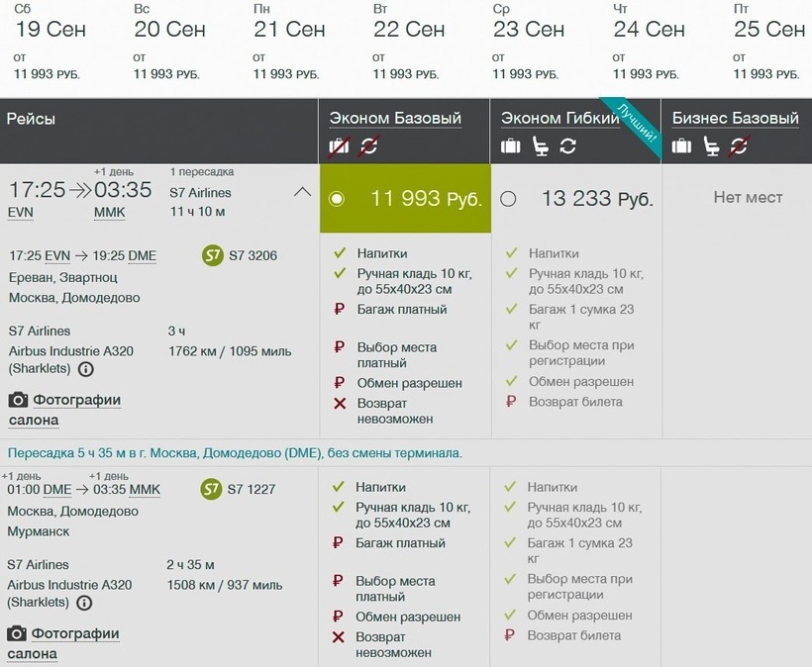Select the 11 993 Руб. Эконом Базовый fare
The width and height of the screenshot is (812, 667).
(338, 199)
